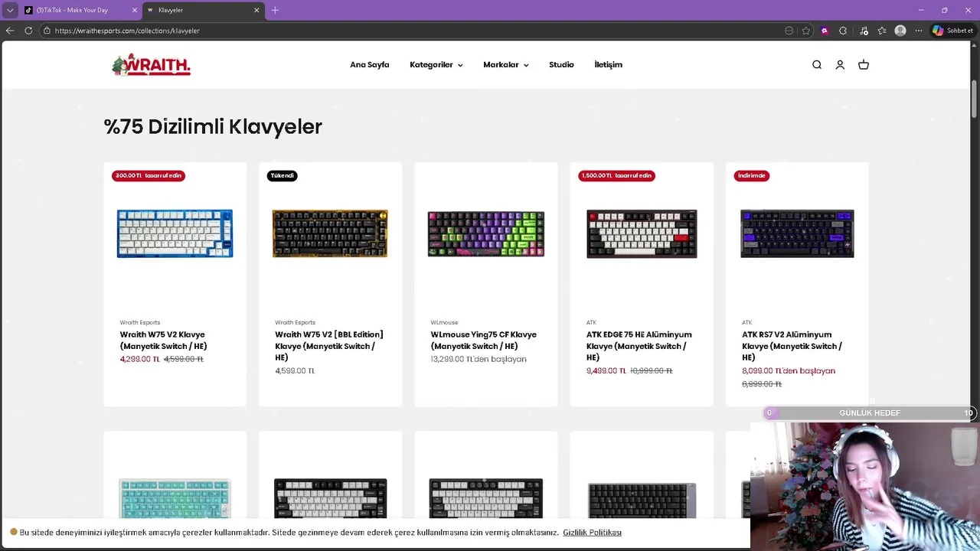980x551 pixels.
Task: Click the Wraith logo in header
Action: pos(151,65)
